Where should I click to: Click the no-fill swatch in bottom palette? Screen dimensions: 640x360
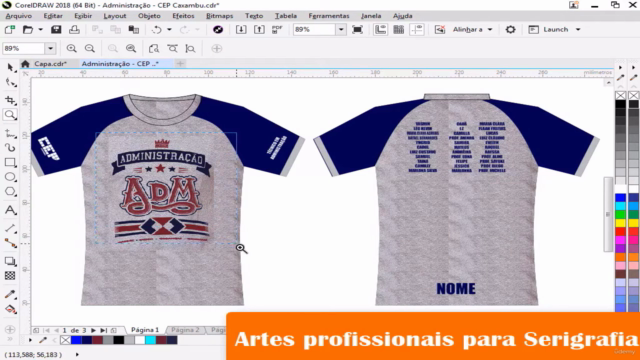[65, 340]
